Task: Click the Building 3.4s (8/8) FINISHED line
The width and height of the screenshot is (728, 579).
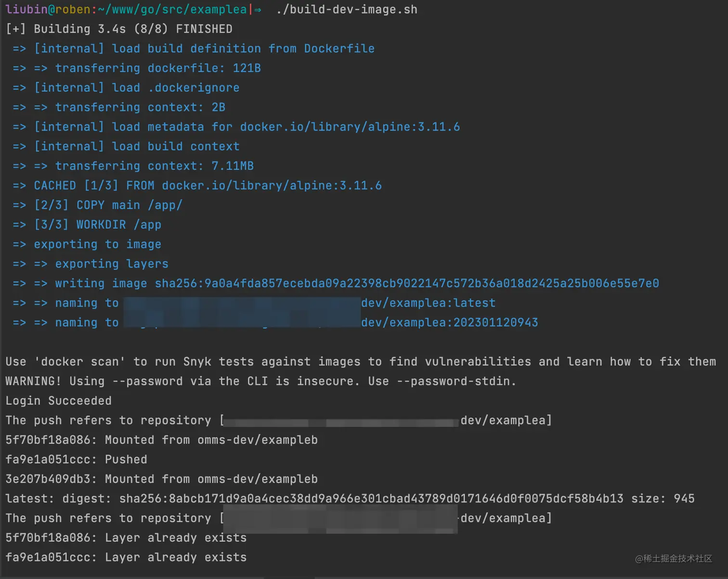Action: (x=119, y=29)
